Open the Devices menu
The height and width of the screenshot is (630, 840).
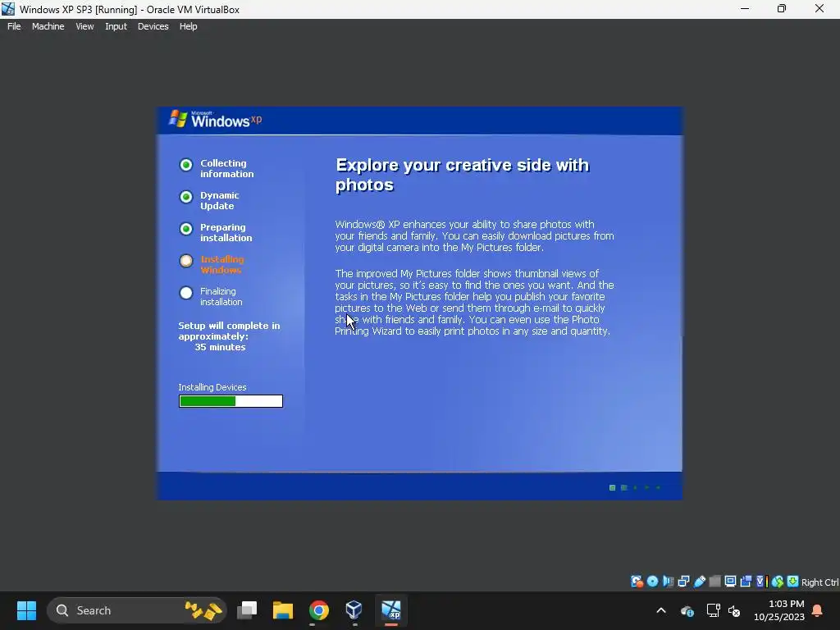click(x=153, y=26)
